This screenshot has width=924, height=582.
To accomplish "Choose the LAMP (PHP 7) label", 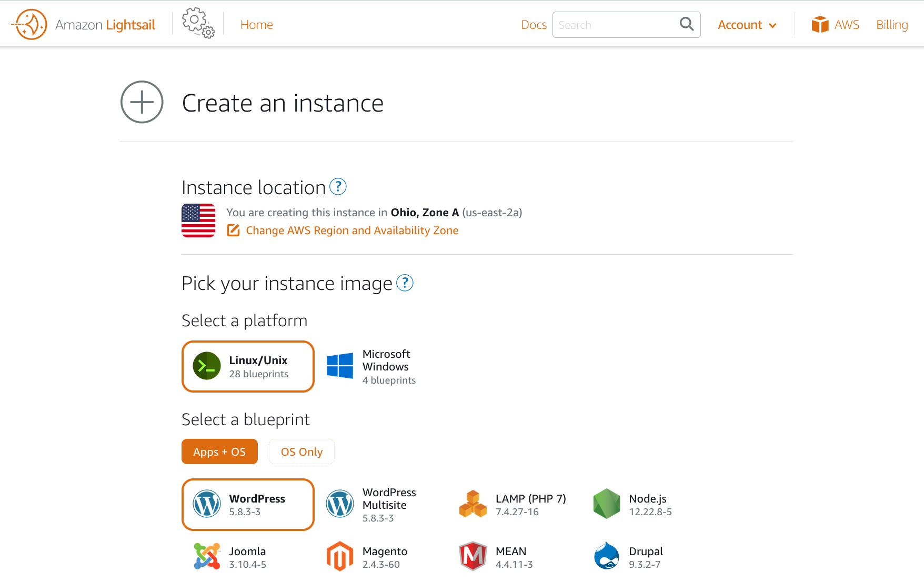I will [530, 505].
